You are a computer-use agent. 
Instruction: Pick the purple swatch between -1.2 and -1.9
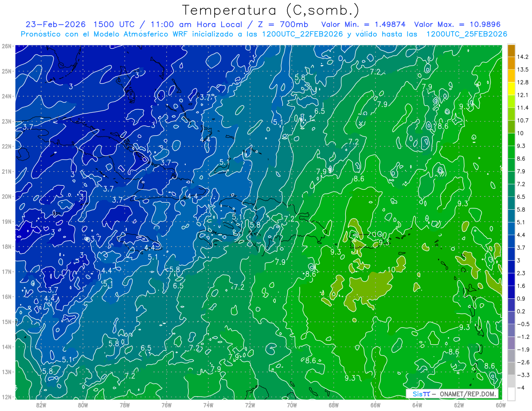pos(511,343)
